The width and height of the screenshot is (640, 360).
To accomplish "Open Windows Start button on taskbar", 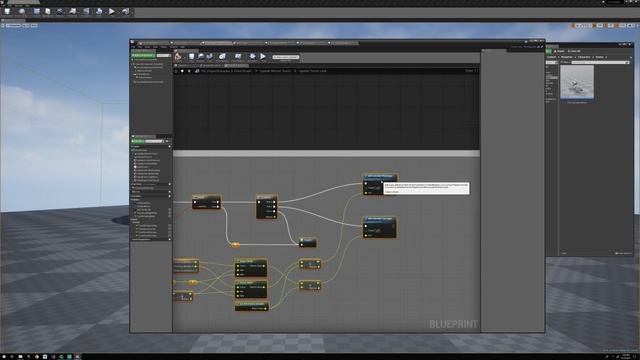I will [4, 357].
